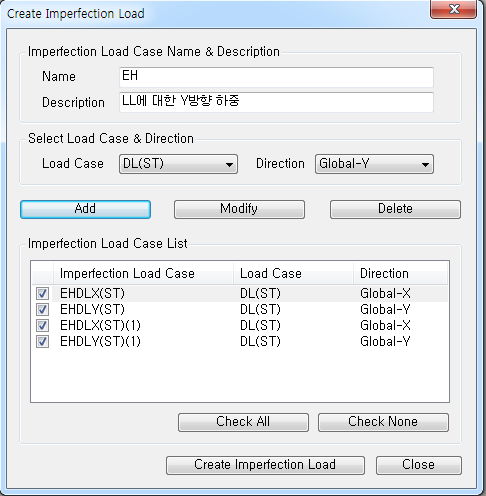486x496 pixels.
Task: Select the EHDLX(ST)(1) row in the list
Action: click(x=239, y=326)
